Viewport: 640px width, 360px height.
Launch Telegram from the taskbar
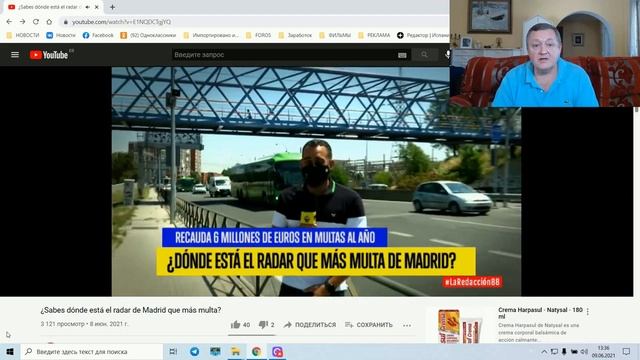coord(194,351)
